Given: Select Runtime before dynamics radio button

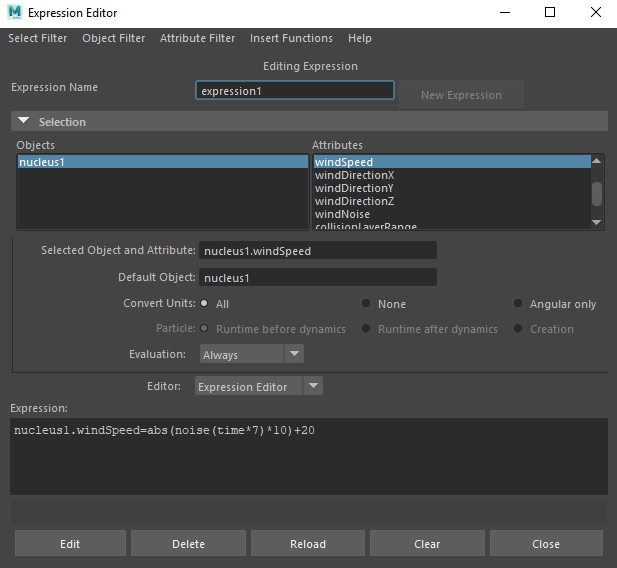Looking at the screenshot, I should [204, 328].
